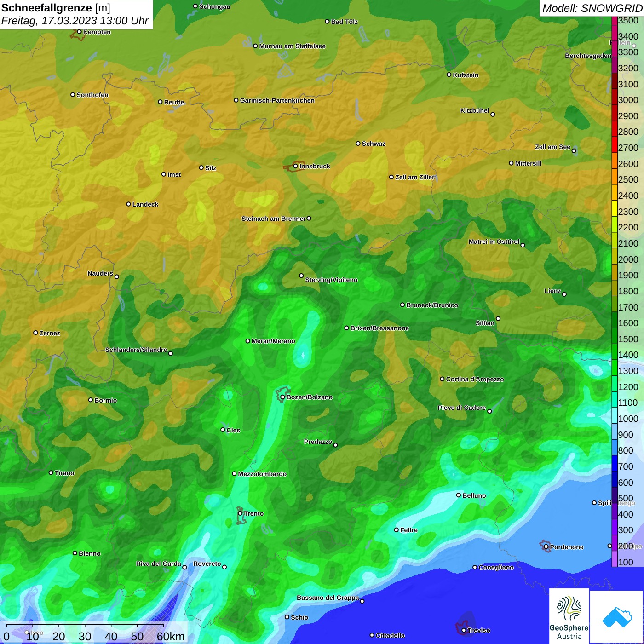Click the Sterzing/Vipiteno label
The height and width of the screenshot is (644, 644).
331,280
